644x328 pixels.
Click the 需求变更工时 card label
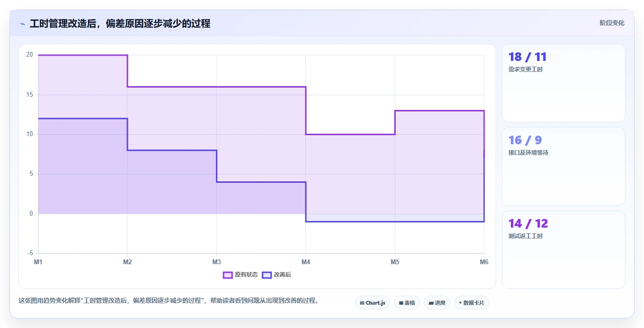(526, 70)
